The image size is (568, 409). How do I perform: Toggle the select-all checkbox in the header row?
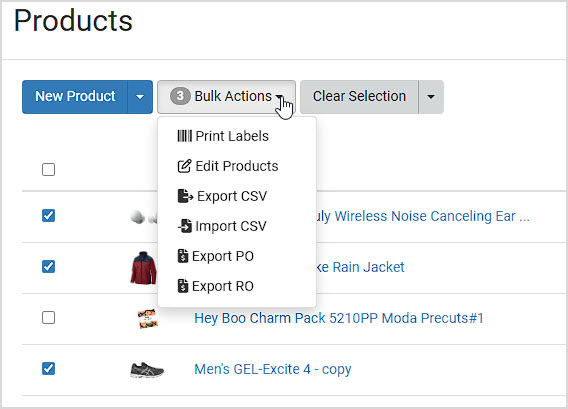[x=48, y=170]
